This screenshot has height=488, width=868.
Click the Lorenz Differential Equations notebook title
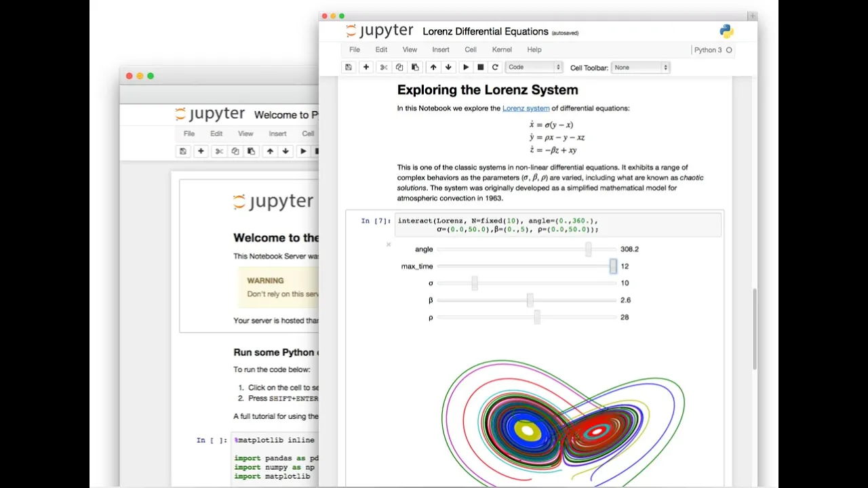pyautogui.click(x=486, y=31)
